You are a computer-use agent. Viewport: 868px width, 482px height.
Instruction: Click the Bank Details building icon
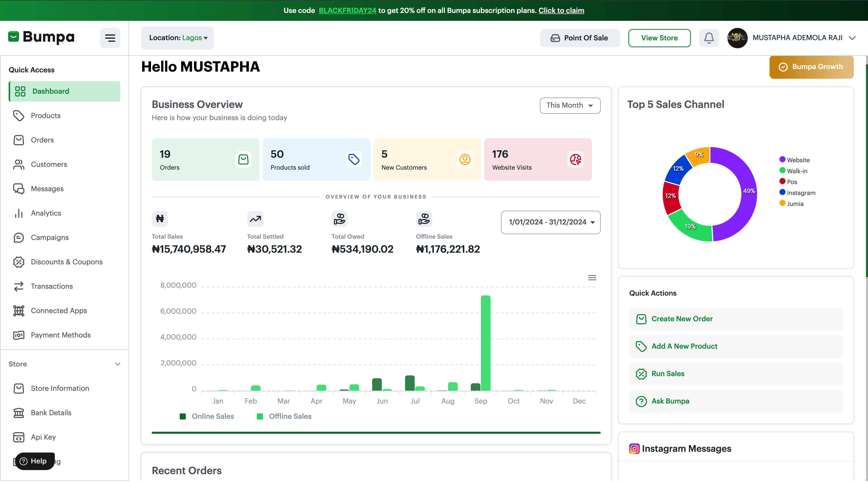pyautogui.click(x=19, y=413)
